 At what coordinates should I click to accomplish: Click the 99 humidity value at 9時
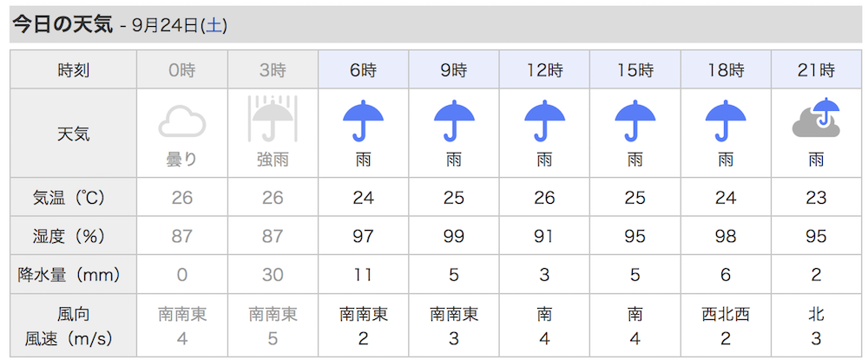[x=454, y=236]
